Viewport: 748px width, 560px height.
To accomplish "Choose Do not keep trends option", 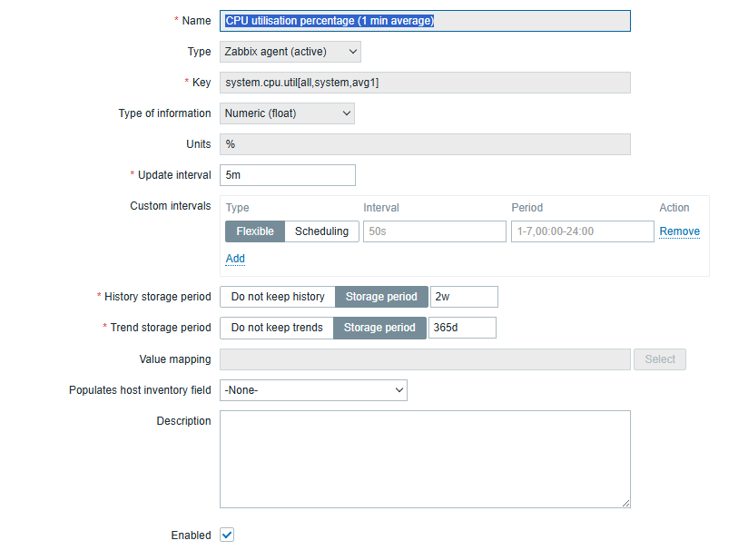I will [277, 328].
